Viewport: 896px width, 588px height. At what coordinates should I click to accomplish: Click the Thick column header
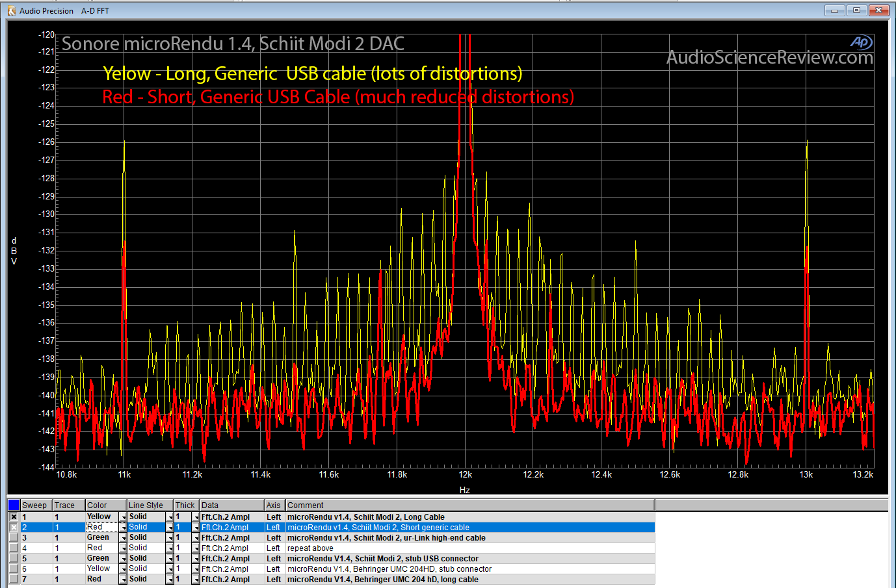187,505
